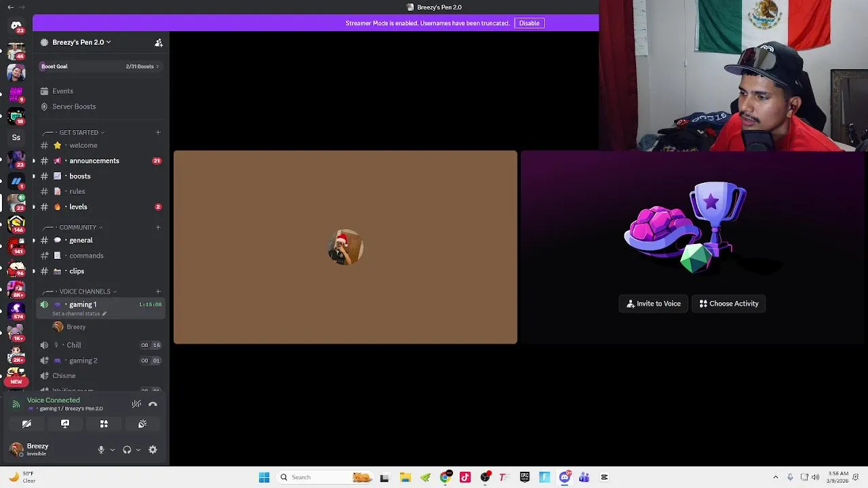The image size is (868, 488).
Task: Toggle noise suppression in voice panel
Action: click(x=136, y=404)
